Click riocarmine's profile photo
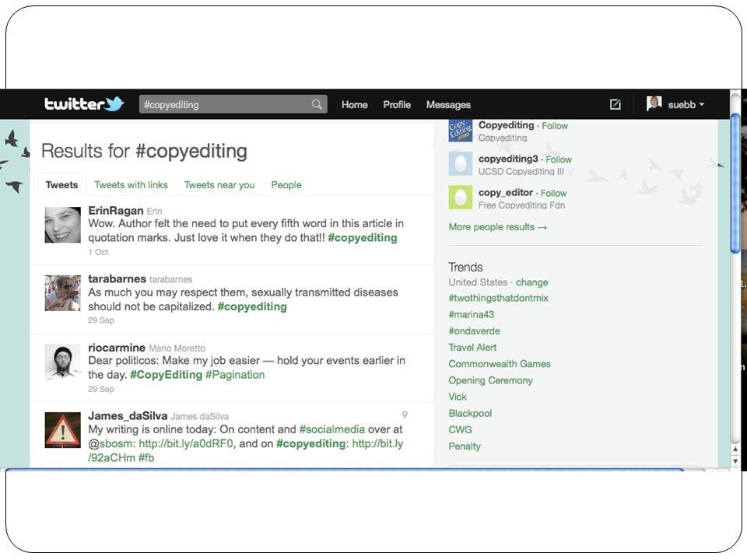The height and width of the screenshot is (560, 747). tap(62, 362)
